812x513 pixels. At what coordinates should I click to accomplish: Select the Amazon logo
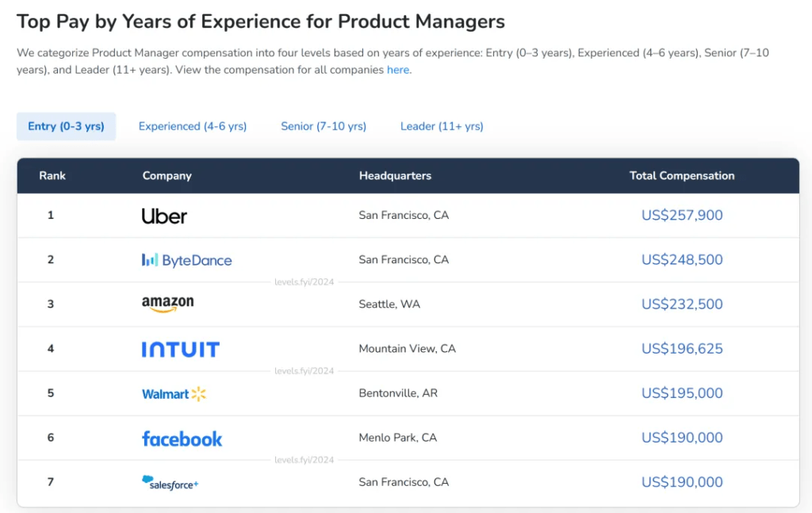(x=168, y=304)
